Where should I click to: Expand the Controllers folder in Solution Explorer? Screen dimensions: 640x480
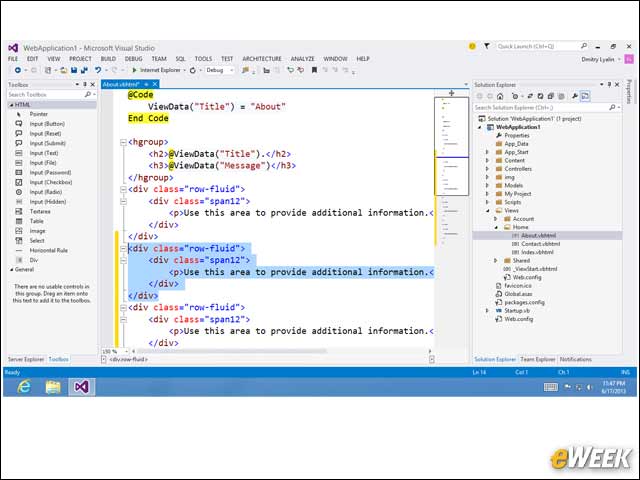pos(487,169)
